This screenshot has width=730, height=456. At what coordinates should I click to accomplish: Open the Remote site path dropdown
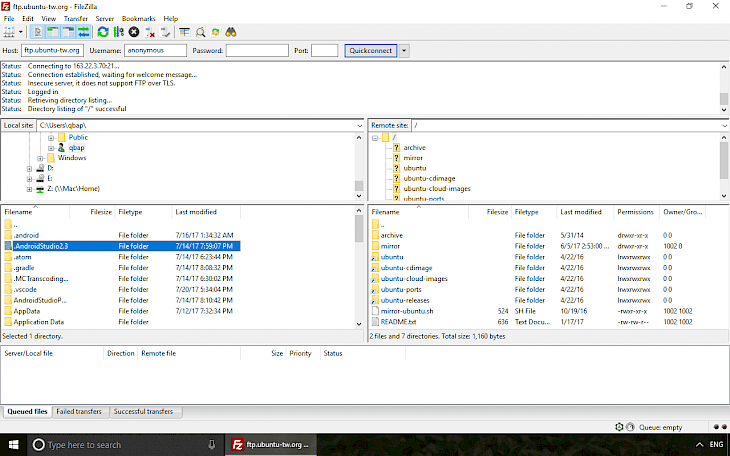[x=725, y=125]
